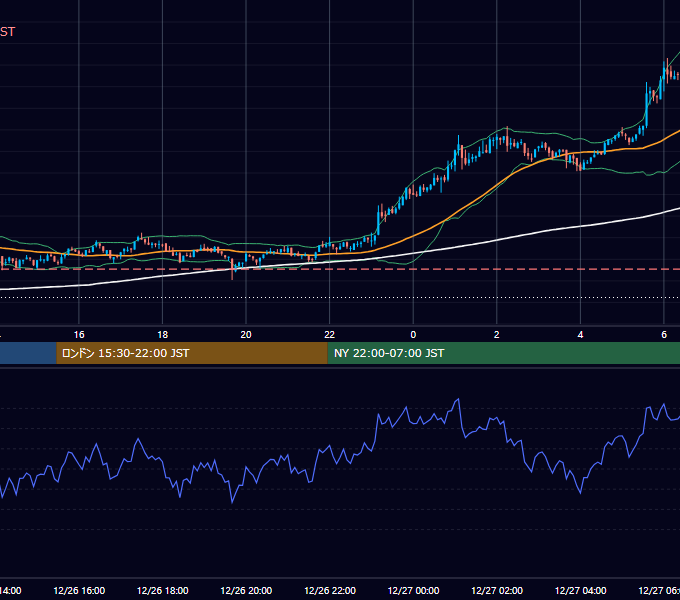Click the blue session bar before London

pyautogui.click(x=28, y=353)
